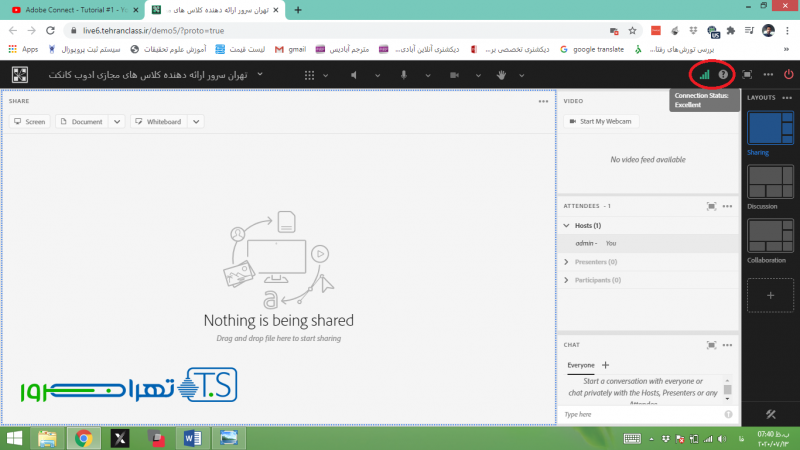Maximize the Attendees pod with fullscreen icon

tap(711, 206)
